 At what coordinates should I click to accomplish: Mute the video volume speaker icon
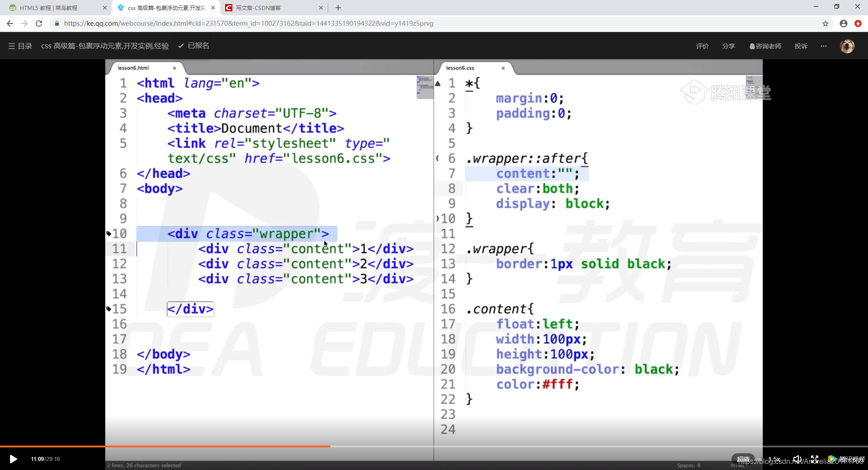797,459
